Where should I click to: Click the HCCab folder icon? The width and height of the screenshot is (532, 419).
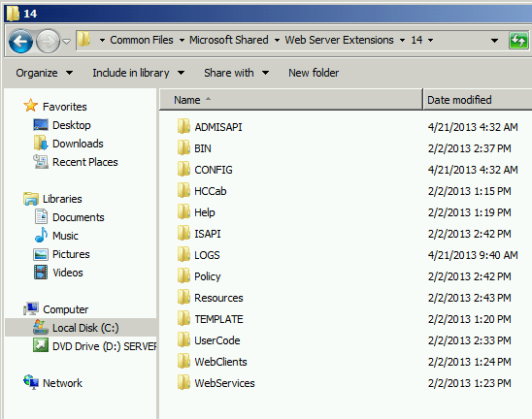183,190
